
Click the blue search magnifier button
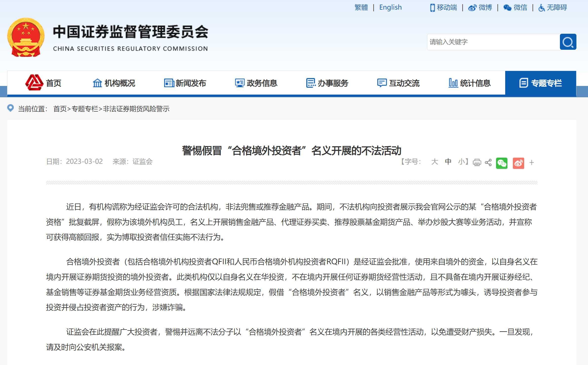click(x=568, y=42)
